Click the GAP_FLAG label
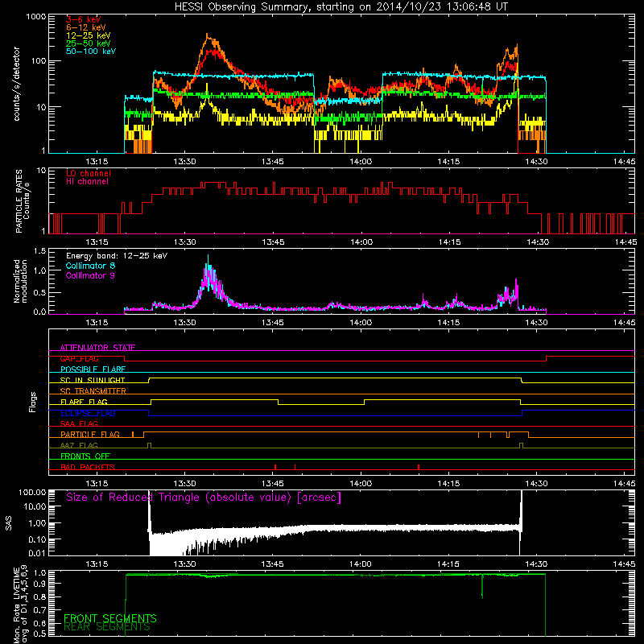 pos(79,358)
